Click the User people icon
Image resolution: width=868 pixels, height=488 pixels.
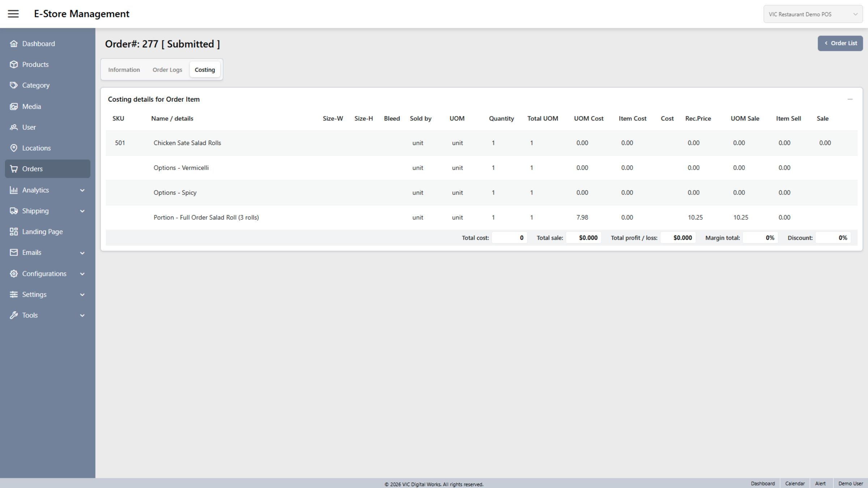[14, 127]
